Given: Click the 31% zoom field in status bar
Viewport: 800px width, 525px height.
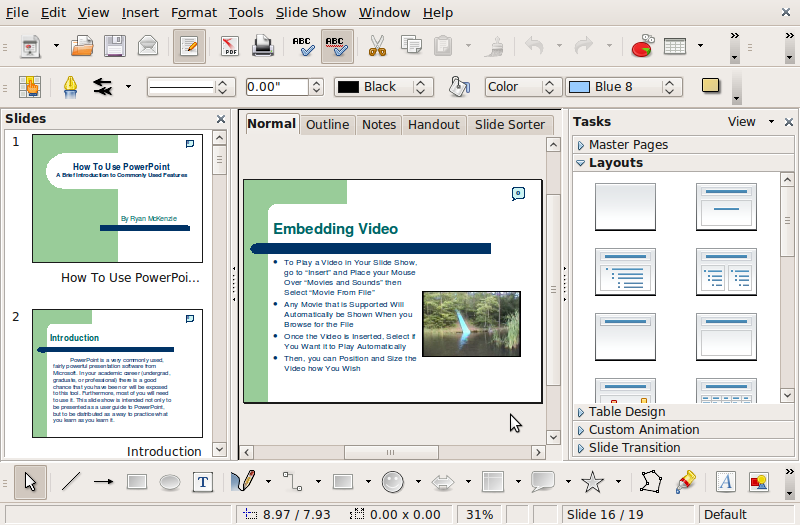Looking at the screenshot, I should pyautogui.click(x=480, y=515).
